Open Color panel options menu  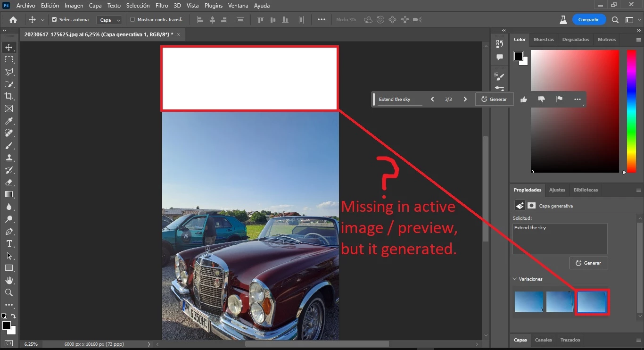[639, 40]
